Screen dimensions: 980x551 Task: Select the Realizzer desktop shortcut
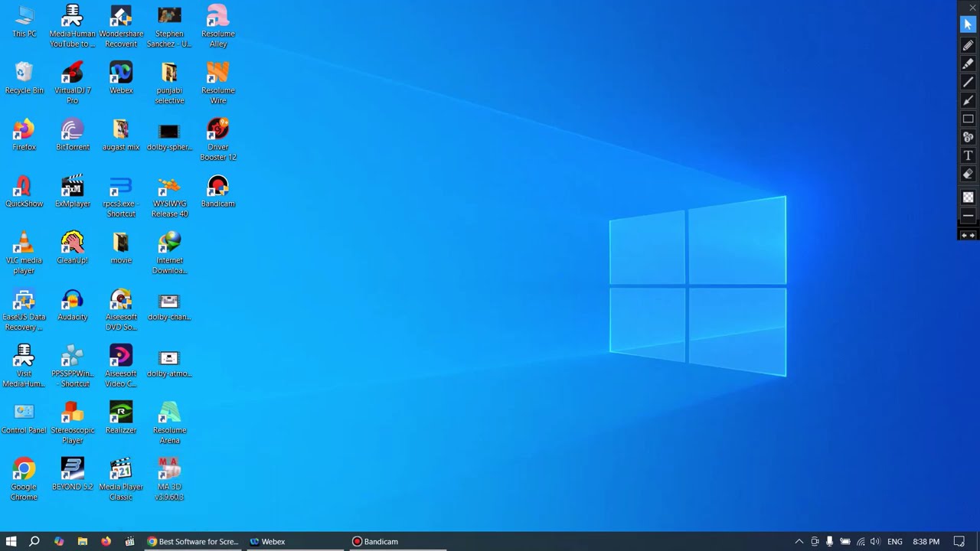[x=121, y=418]
